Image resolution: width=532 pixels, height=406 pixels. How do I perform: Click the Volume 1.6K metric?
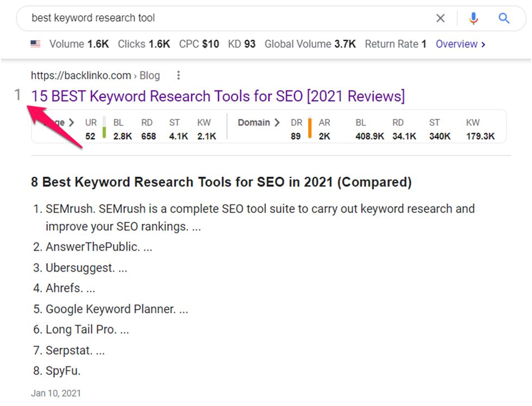click(x=79, y=44)
